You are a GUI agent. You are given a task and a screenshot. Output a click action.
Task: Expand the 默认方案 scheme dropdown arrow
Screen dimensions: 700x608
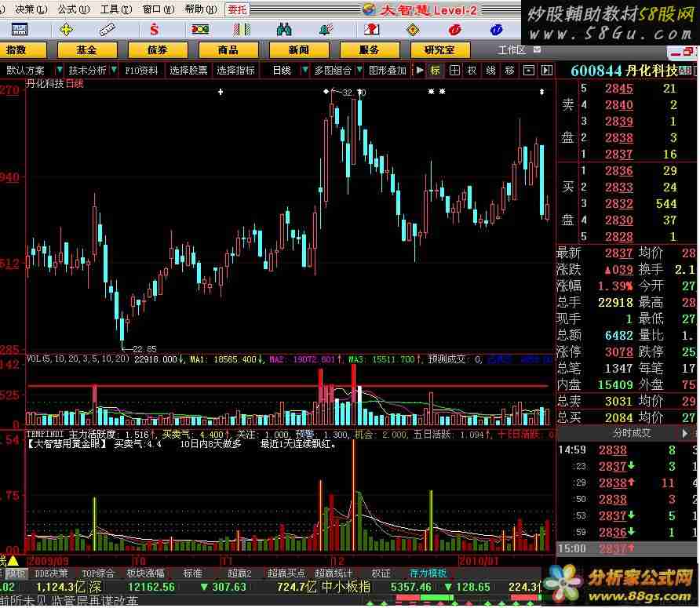point(59,70)
